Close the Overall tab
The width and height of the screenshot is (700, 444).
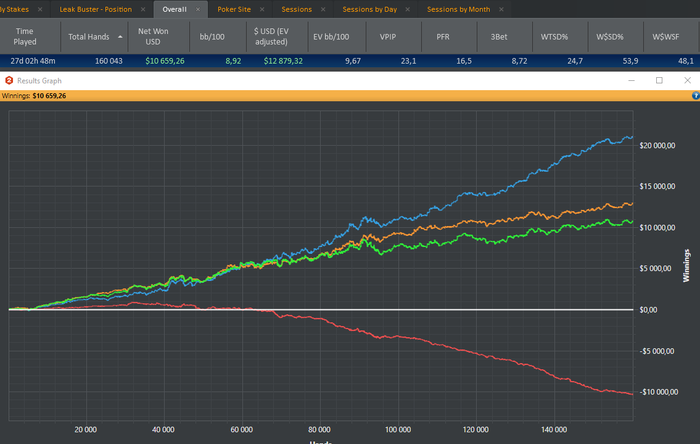tap(198, 9)
